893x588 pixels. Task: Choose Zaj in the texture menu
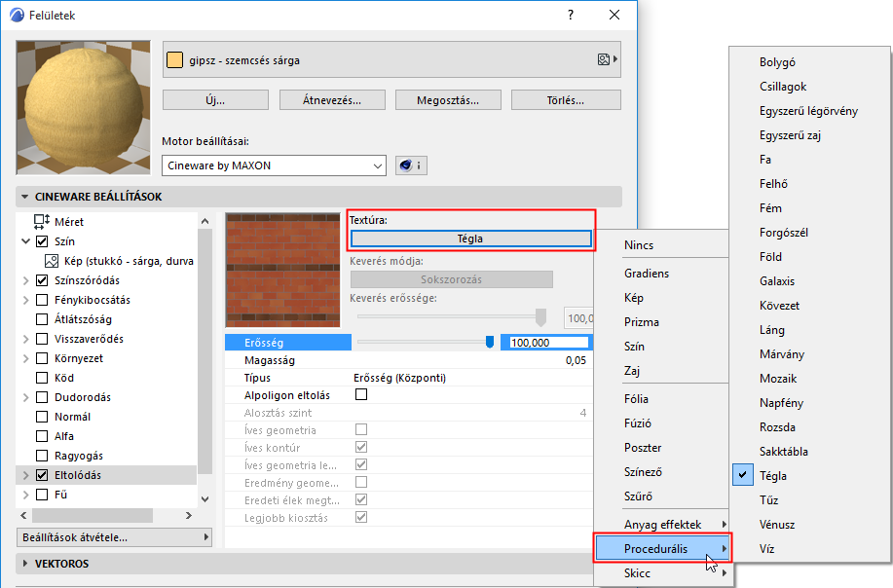click(632, 371)
